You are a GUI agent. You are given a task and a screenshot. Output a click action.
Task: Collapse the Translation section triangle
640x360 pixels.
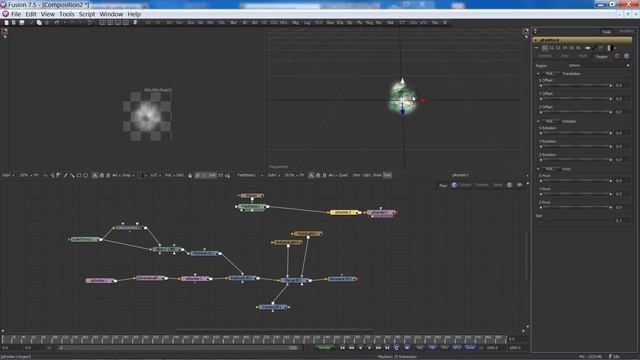538,74
